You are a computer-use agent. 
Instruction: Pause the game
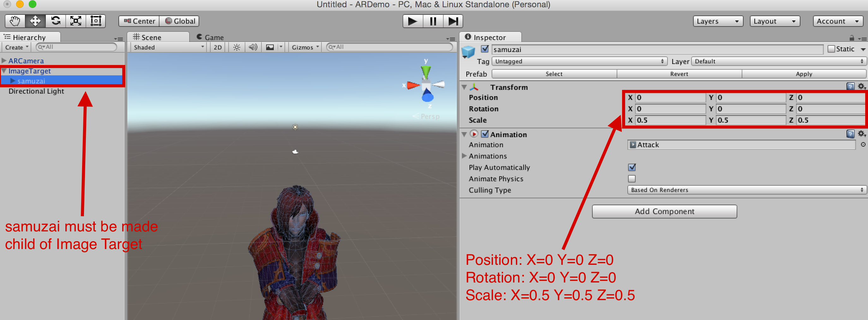pos(433,21)
